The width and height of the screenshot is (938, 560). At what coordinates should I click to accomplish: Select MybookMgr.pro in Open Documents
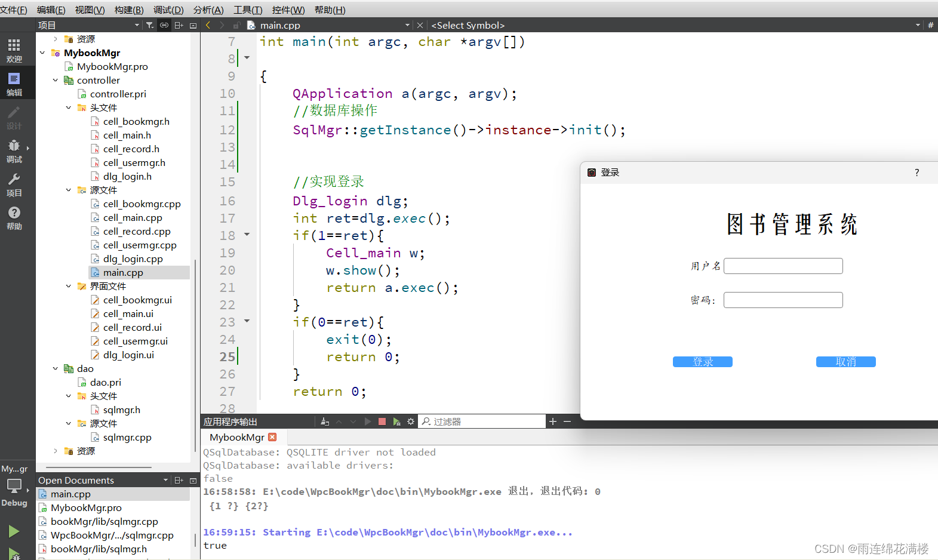click(86, 507)
